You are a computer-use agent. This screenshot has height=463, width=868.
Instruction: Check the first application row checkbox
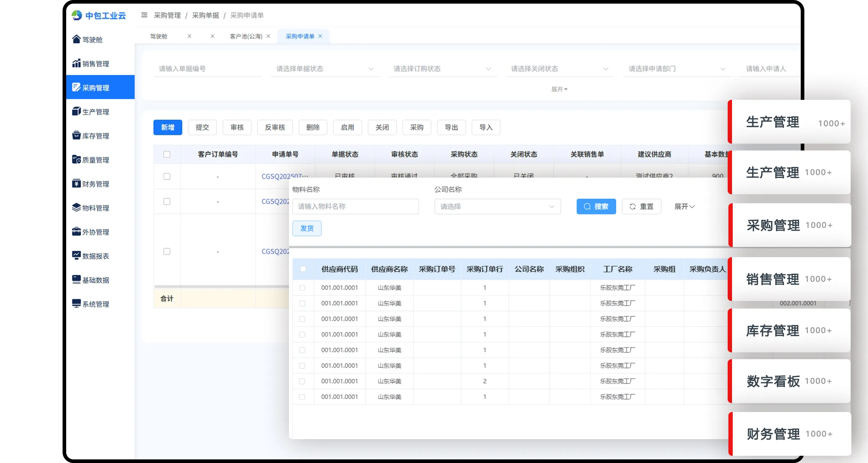pos(167,177)
